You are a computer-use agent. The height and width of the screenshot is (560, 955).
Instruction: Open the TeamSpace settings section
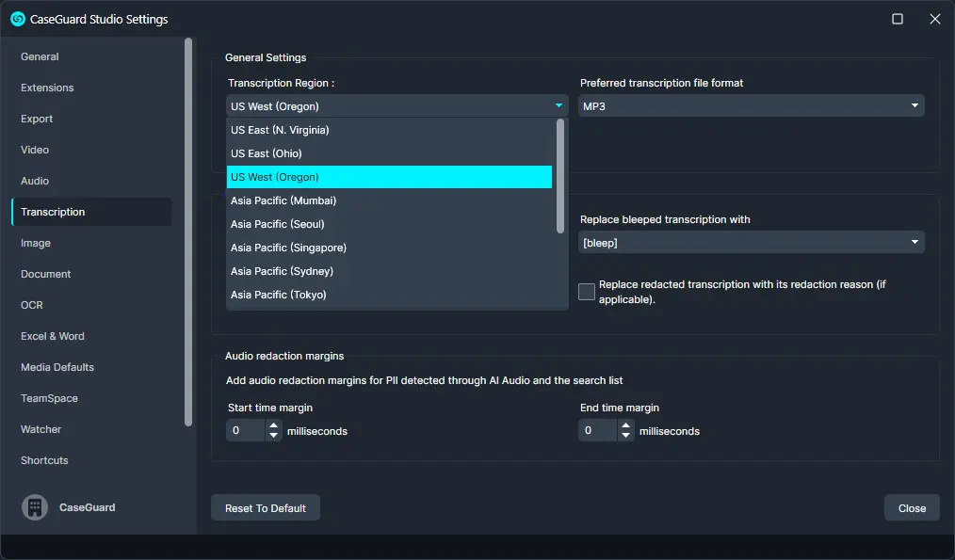[91, 398]
